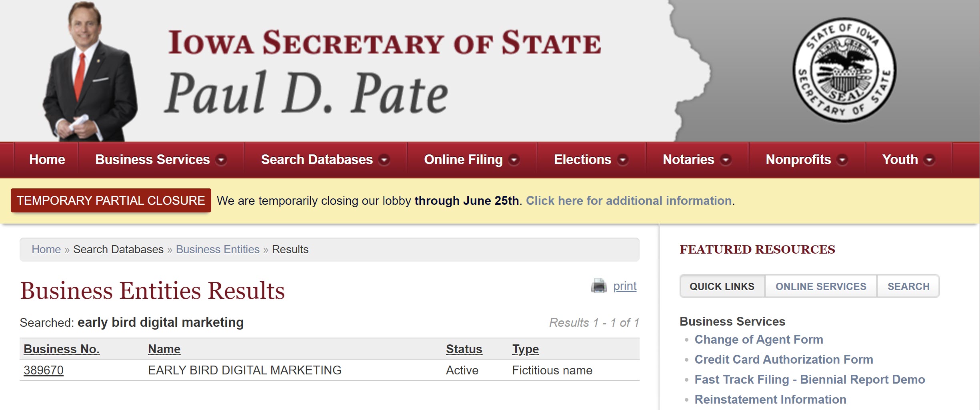
Task: Click the State of Iowa seal emblem
Action: [x=844, y=70]
